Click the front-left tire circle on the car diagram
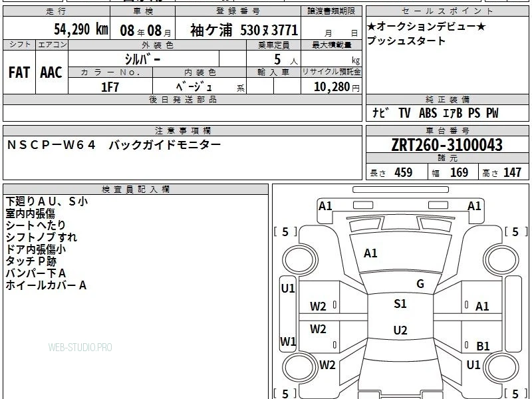Viewport: 532px width, 399px height. (x=300, y=260)
